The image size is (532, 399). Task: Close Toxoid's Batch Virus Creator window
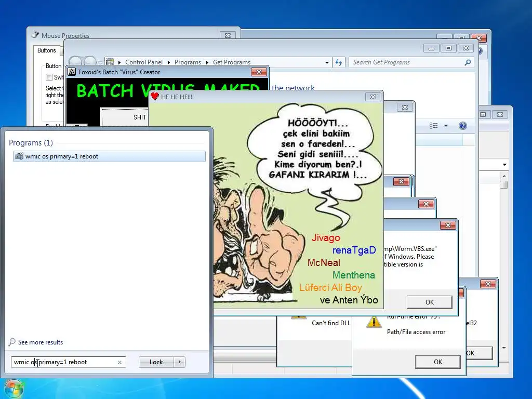[259, 72]
